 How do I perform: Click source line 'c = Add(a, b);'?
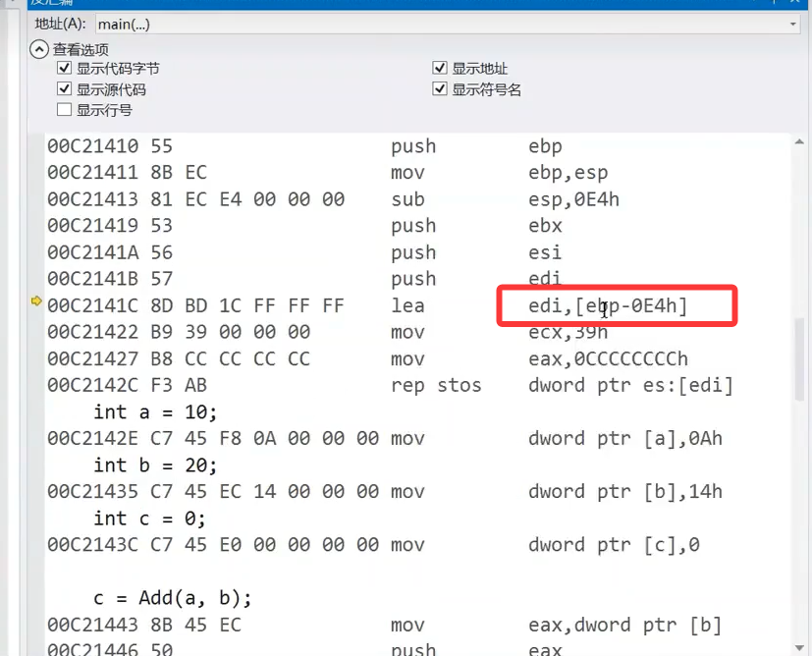point(173,598)
